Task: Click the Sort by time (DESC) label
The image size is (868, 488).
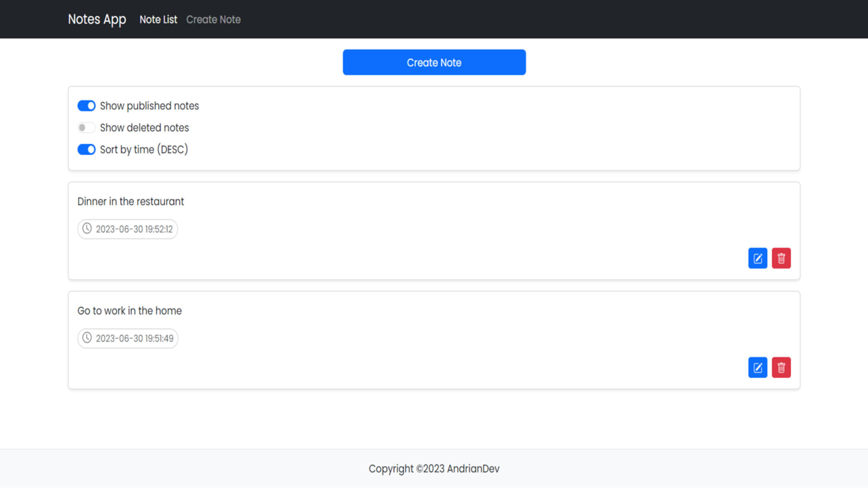Action: click(x=144, y=150)
